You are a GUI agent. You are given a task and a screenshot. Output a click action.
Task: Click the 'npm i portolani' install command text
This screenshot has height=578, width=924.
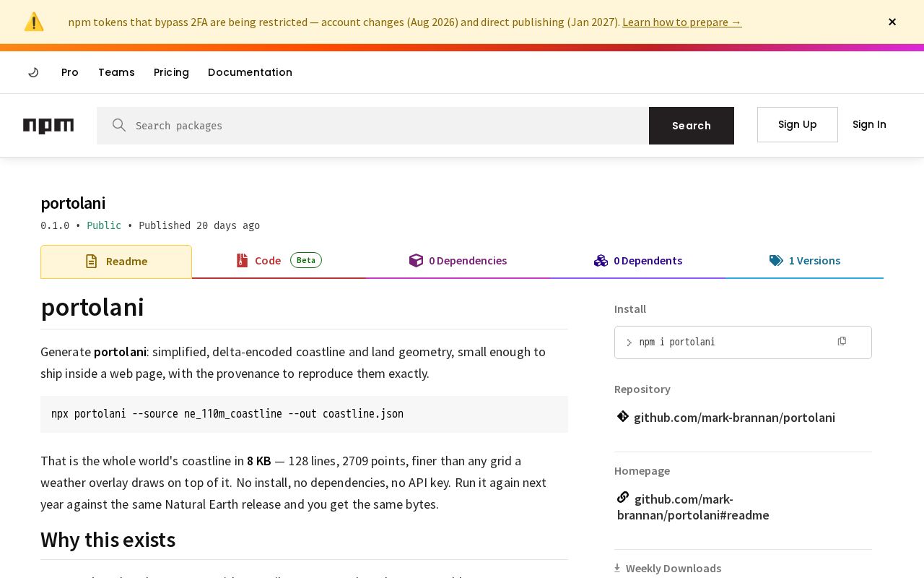coord(677,342)
